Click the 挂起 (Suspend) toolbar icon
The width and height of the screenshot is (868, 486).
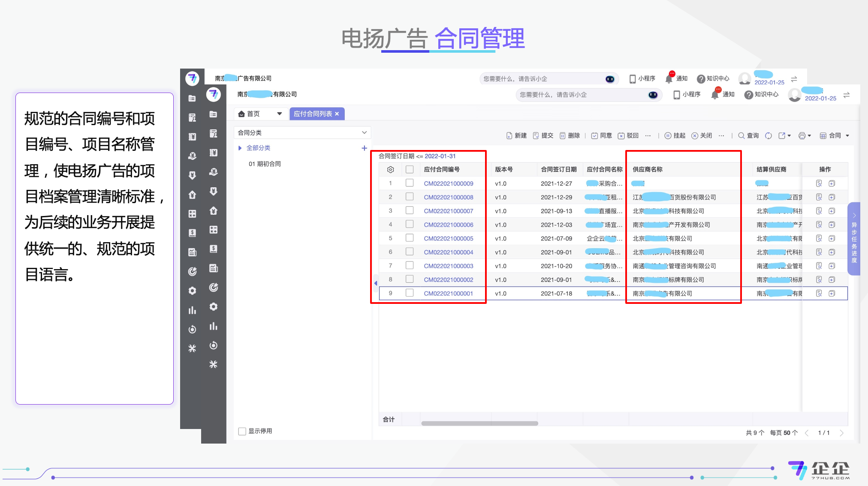tap(668, 136)
